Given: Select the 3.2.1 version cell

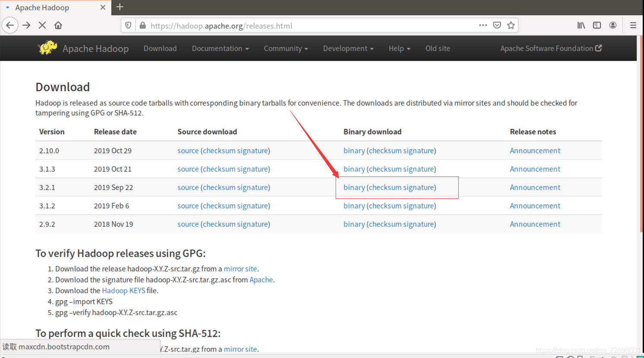Looking at the screenshot, I should coord(47,188).
